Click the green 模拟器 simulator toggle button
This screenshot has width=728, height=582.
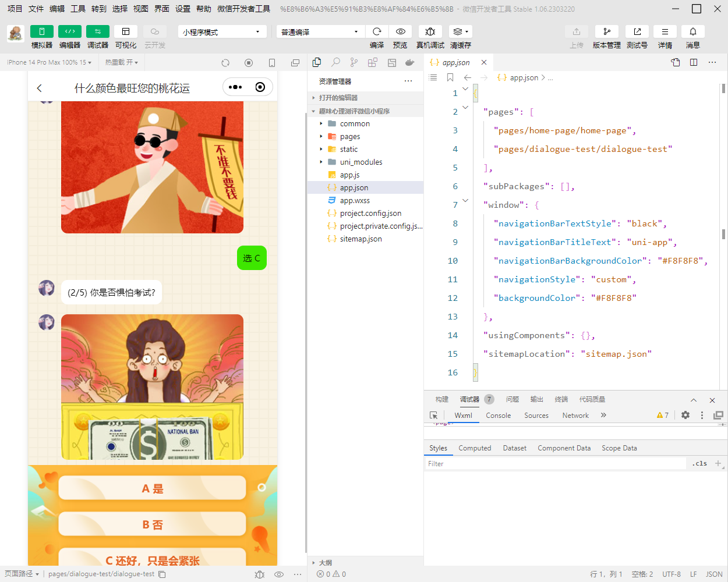pyautogui.click(x=41, y=31)
